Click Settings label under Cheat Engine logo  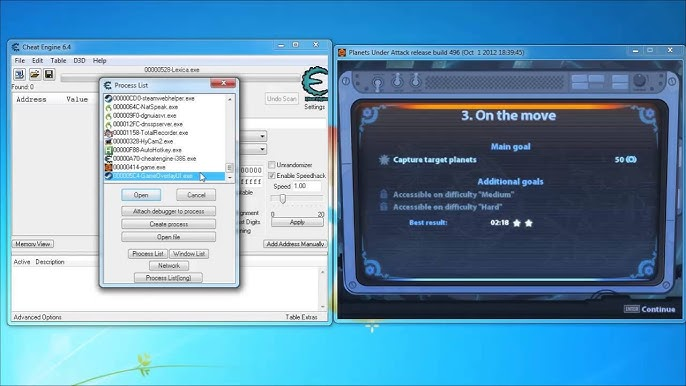pos(315,107)
